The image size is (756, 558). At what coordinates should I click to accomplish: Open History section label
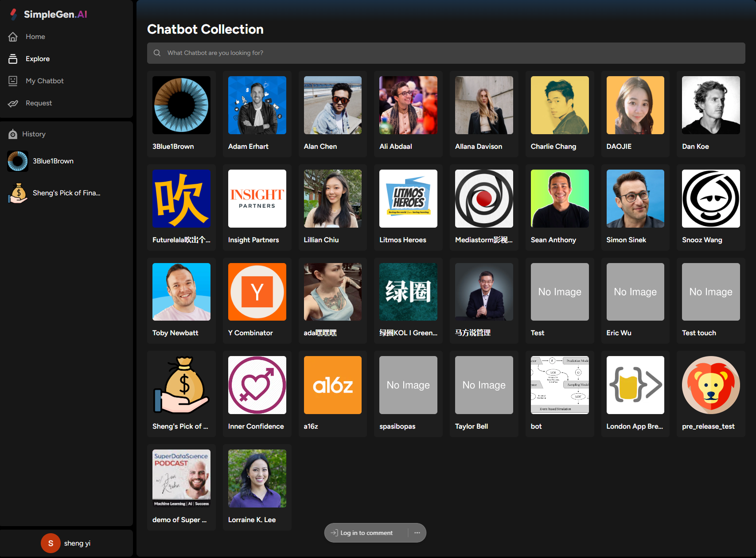point(34,134)
